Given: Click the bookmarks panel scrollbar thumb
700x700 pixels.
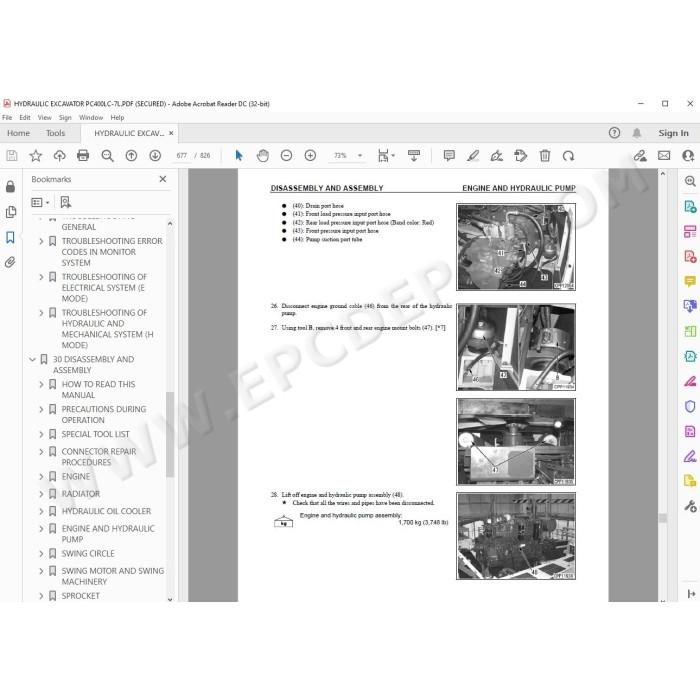Looking at the screenshot, I should point(170,434).
